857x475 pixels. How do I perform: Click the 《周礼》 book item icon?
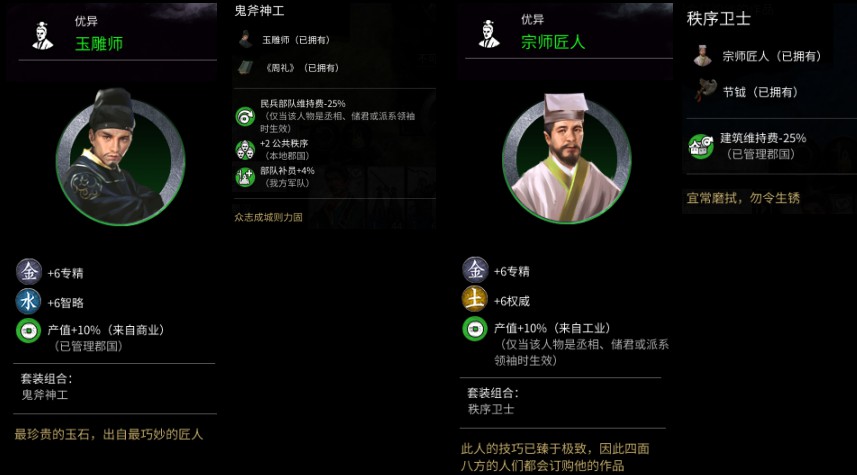(245, 67)
